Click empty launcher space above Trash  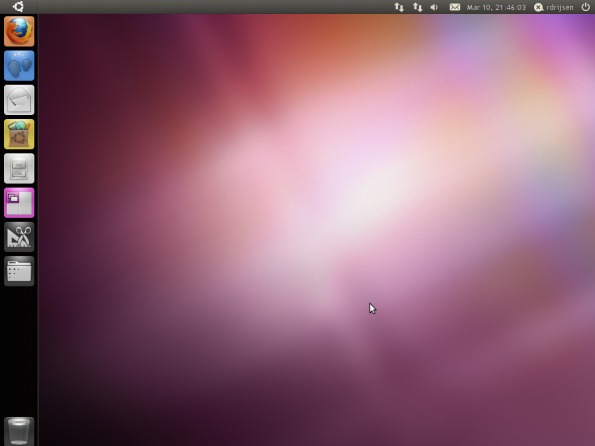click(19, 351)
